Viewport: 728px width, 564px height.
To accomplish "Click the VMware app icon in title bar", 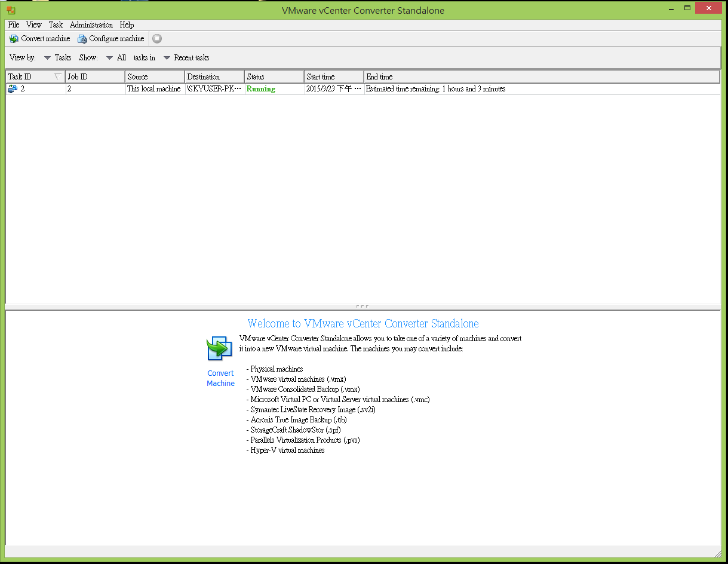I will click(x=11, y=10).
